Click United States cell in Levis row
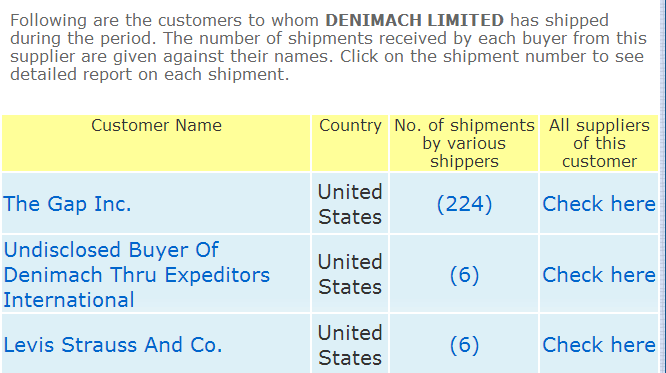The width and height of the screenshot is (666, 373). 350,345
